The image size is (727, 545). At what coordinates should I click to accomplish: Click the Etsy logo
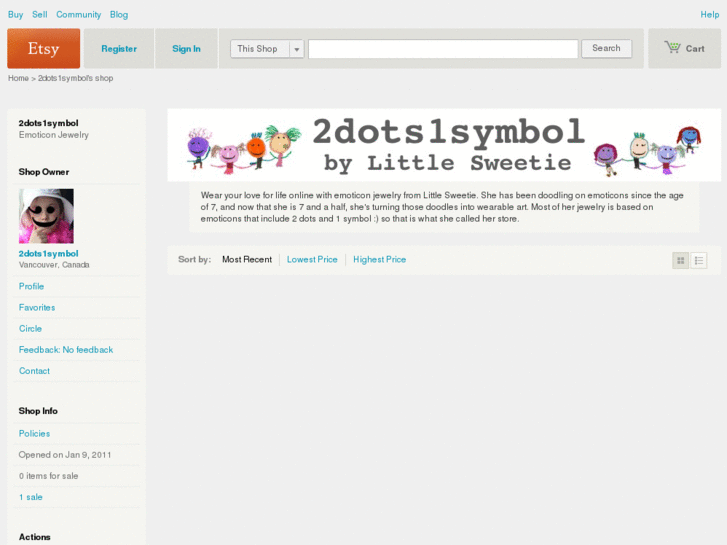point(44,48)
